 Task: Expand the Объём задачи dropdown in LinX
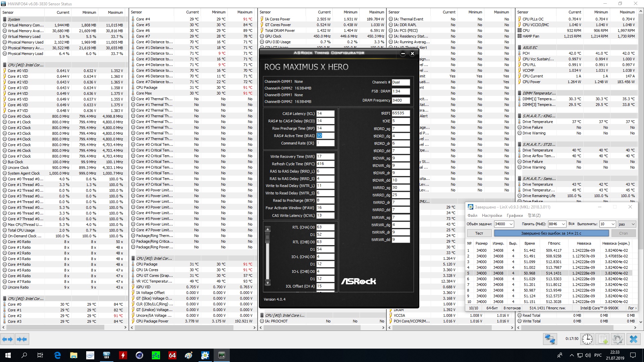click(x=511, y=224)
